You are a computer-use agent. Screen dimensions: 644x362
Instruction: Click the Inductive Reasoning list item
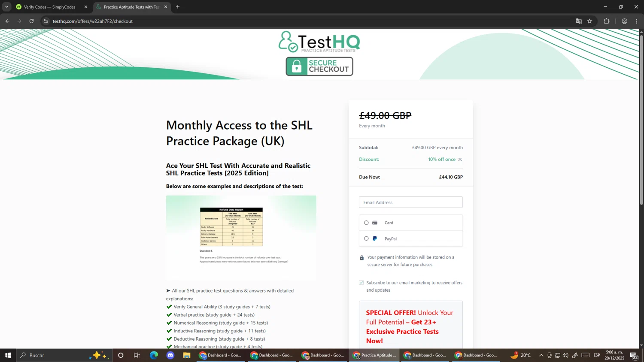pos(219,331)
